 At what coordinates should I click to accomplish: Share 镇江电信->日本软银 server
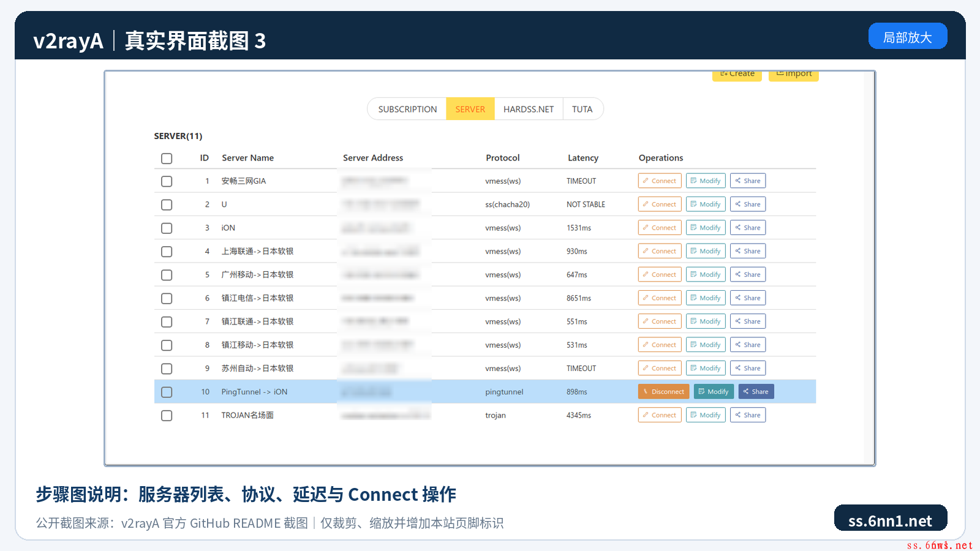tap(748, 298)
